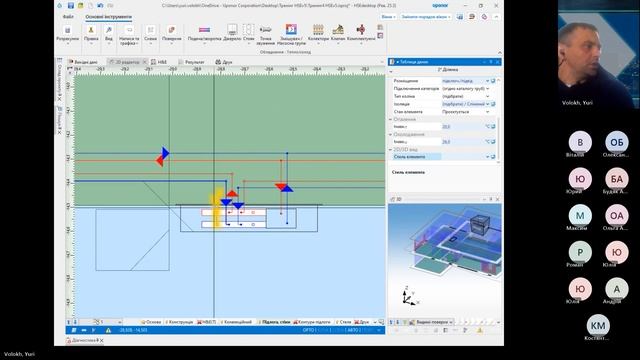Pin the 3D panel

491,199
